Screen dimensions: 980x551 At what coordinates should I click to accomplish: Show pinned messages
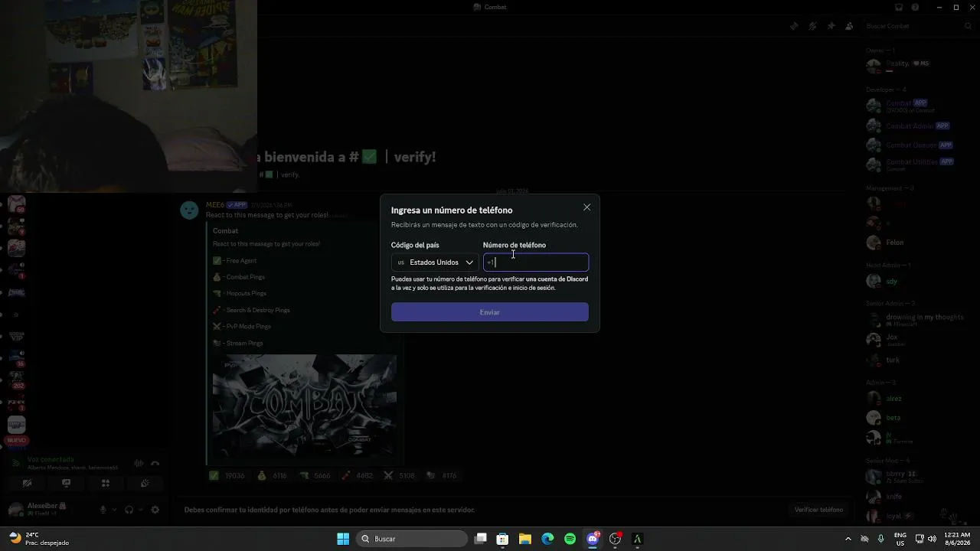click(x=831, y=26)
